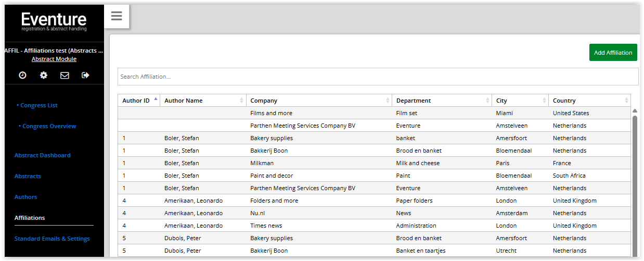Open Standard Emails & Settings page
This screenshot has height=261, width=644.
52,239
